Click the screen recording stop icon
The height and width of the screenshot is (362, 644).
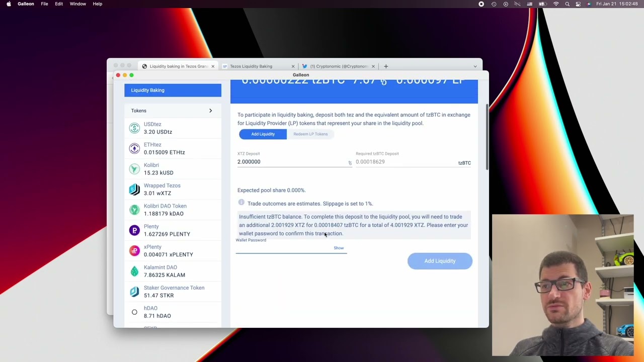point(481,4)
